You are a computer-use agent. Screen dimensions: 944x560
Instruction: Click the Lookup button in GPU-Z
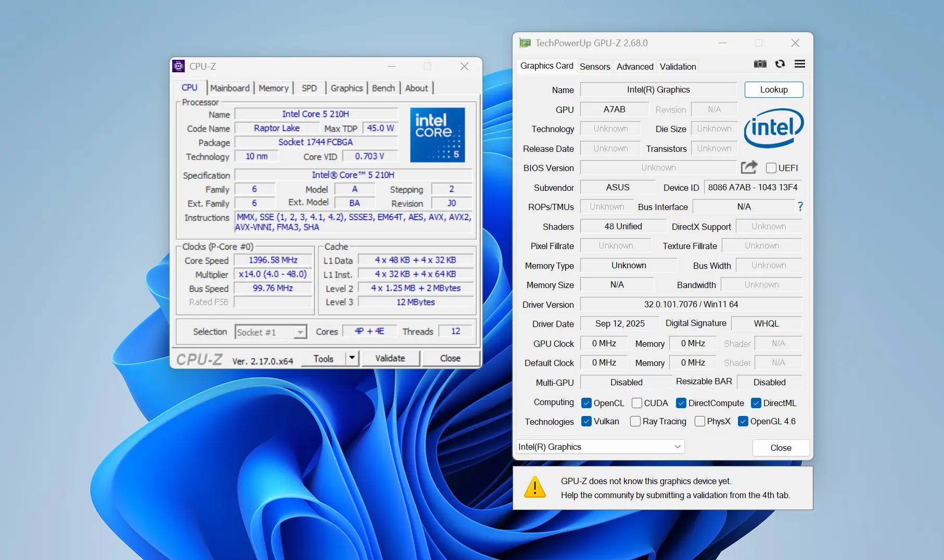774,89
